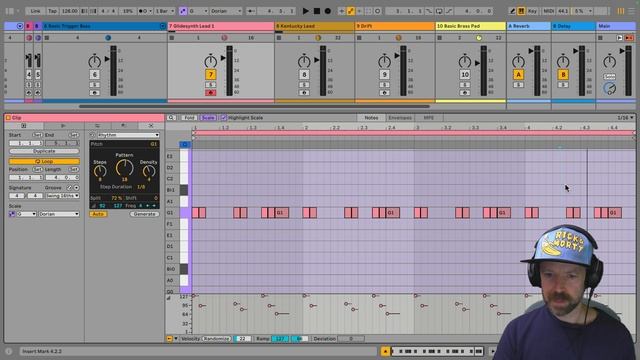Select the Main track header
This screenshot has height=360, width=640.
coord(616,26)
